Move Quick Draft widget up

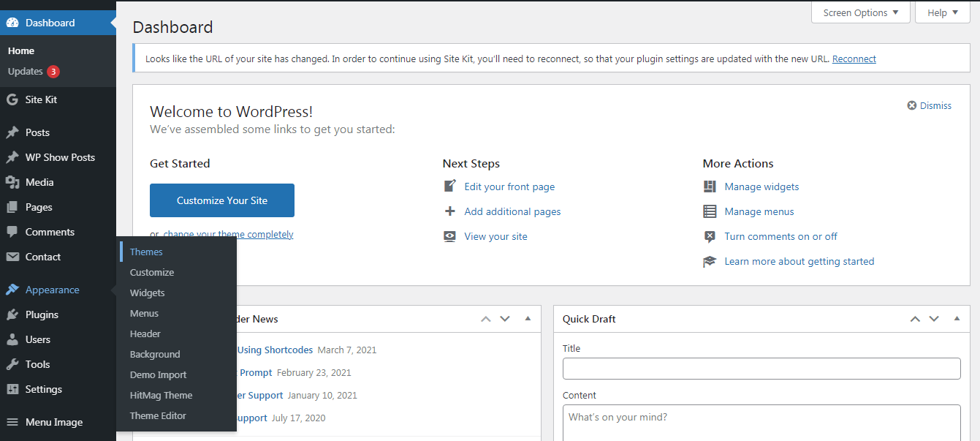(915, 319)
